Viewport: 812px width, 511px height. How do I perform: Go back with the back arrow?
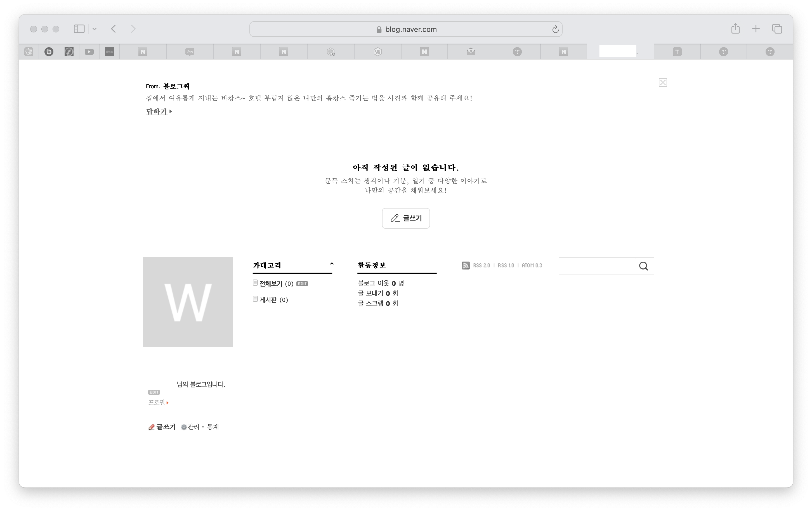(114, 29)
